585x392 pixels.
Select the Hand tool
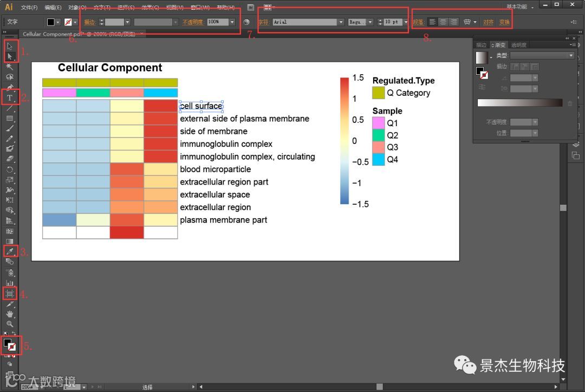click(x=10, y=314)
